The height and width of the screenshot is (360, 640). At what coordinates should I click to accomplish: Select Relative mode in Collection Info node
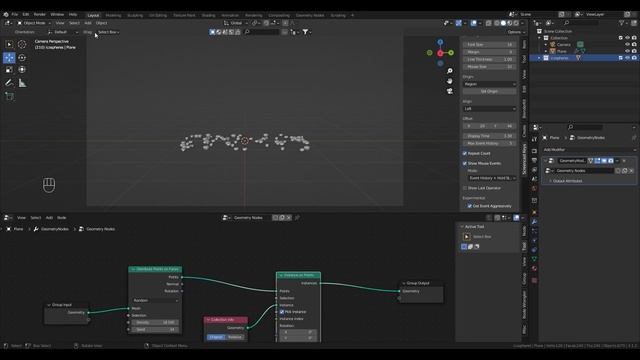point(235,337)
